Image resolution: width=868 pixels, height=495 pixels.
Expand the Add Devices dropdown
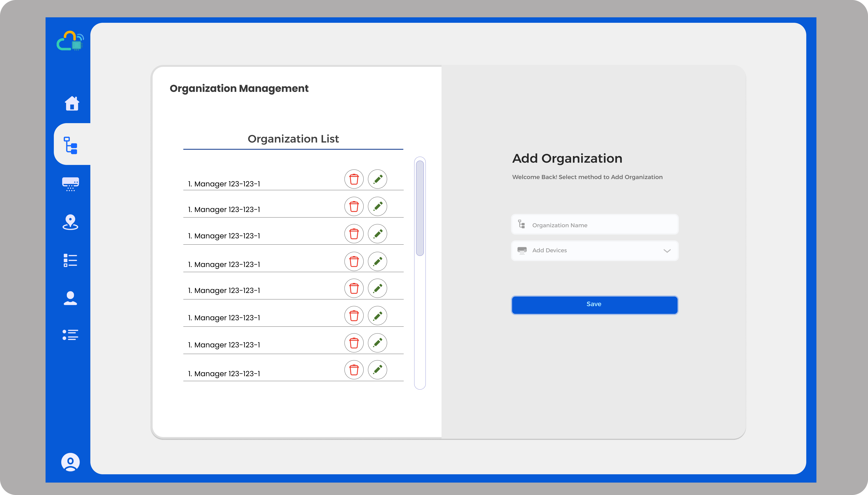pyautogui.click(x=595, y=251)
